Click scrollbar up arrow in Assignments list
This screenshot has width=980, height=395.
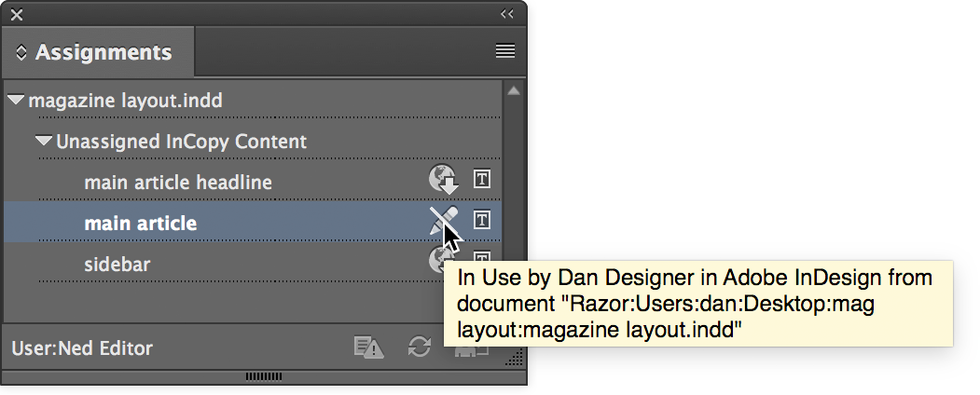pos(513,91)
